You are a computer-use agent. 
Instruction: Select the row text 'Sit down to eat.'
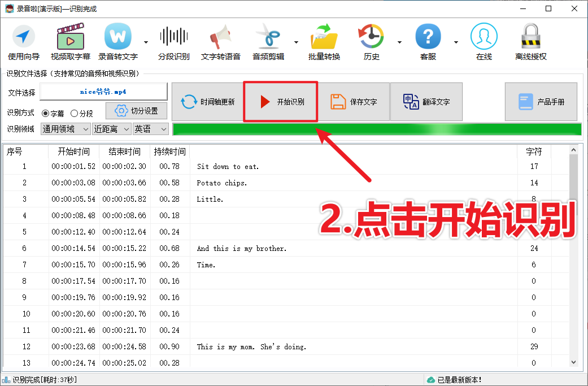(x=228, y=167)
